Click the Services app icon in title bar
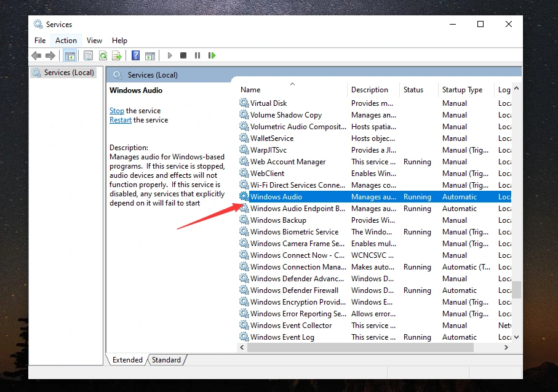The height and width of the screenshot is (392, 558). (x=38, y=24)
